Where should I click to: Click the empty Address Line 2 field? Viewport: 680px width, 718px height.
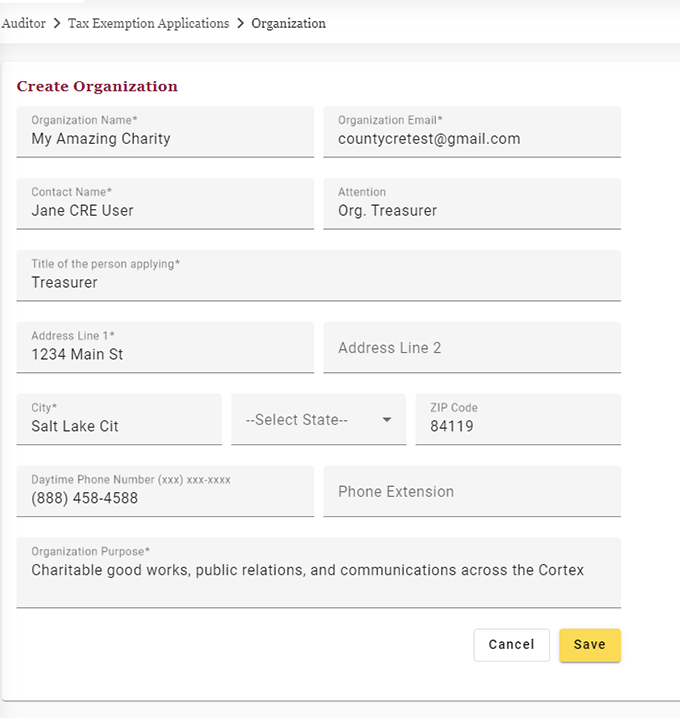tap(471, 348)
